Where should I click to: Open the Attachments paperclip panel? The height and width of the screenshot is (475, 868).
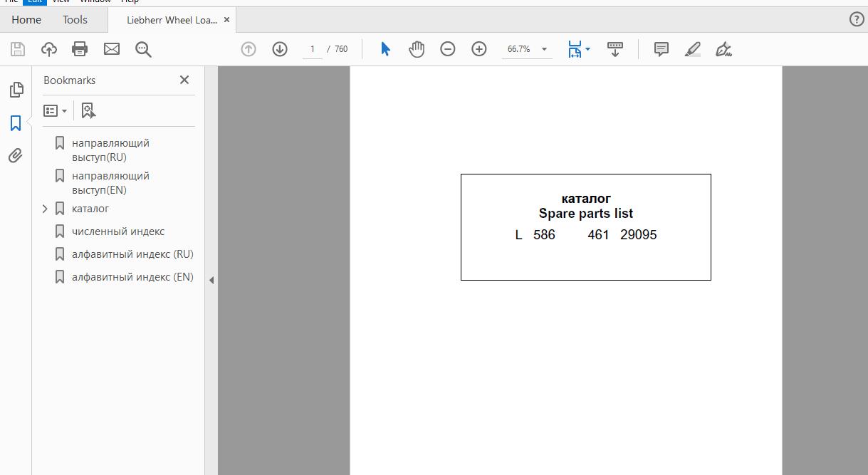pyautogui.click(x=16, y=155)
